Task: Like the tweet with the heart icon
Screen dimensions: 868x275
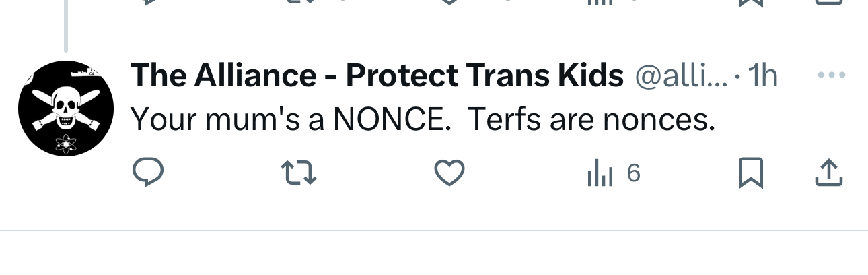Action: 449,173
